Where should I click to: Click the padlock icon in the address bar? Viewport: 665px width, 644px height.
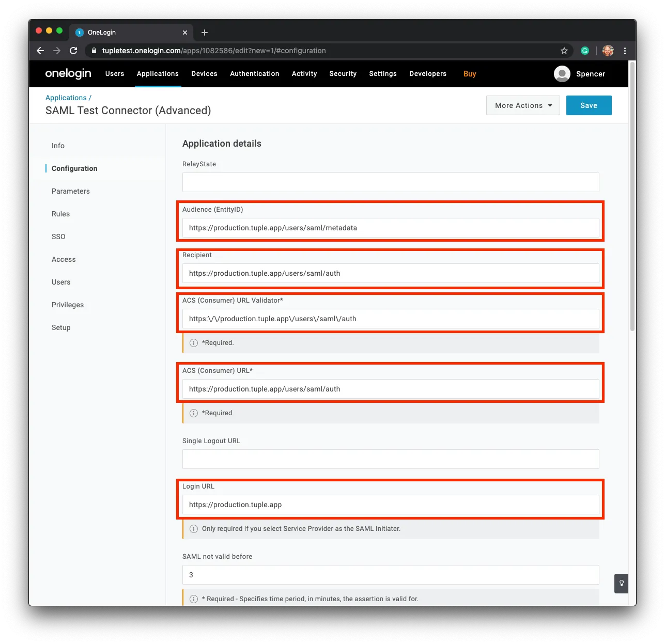click(94, 51)
